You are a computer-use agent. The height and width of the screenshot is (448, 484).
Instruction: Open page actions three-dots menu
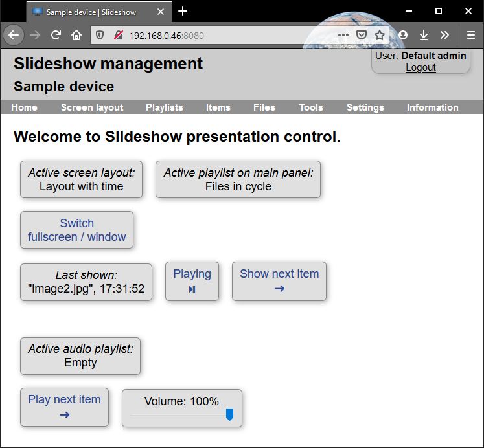[343, 35]
